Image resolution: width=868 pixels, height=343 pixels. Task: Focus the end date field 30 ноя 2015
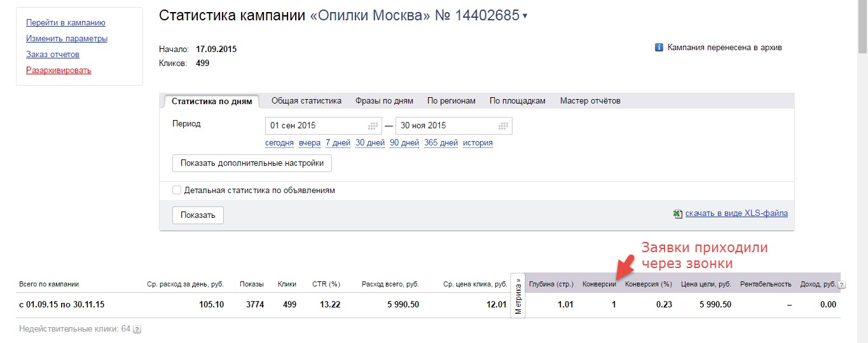[453, 126]
